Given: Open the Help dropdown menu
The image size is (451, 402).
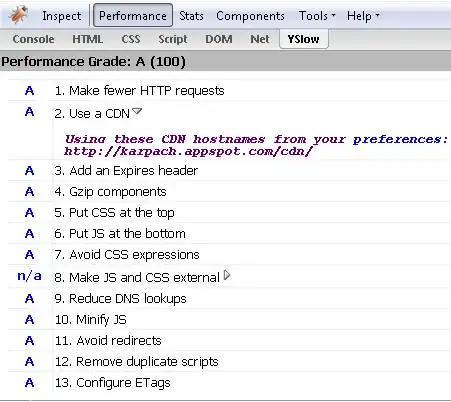Looking at the screenshot, I should [363, 16].
